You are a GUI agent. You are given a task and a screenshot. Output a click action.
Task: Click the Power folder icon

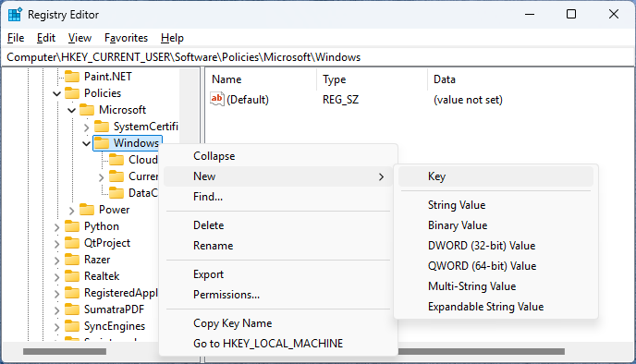click(87, 209)
